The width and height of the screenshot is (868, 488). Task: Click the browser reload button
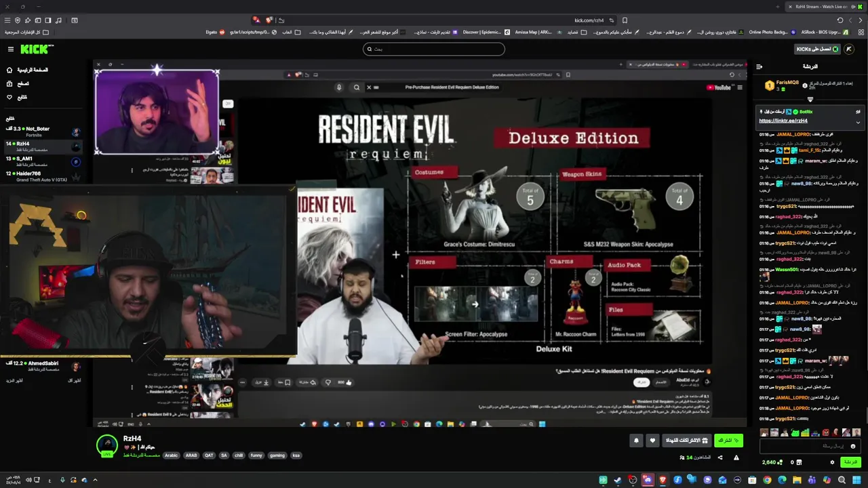840,20
